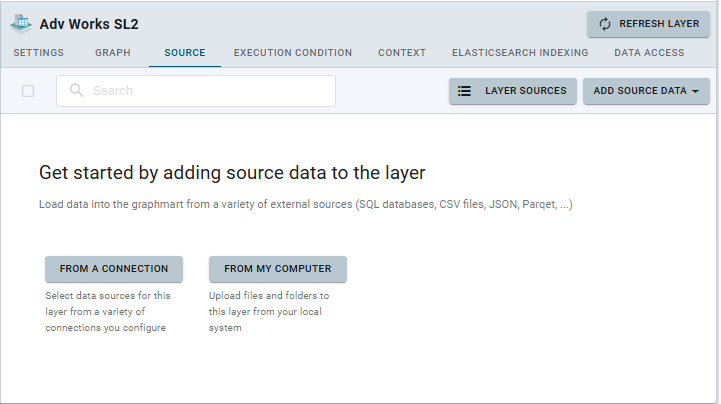Click the caret arrow on Add Source Data

coord(695,91)
